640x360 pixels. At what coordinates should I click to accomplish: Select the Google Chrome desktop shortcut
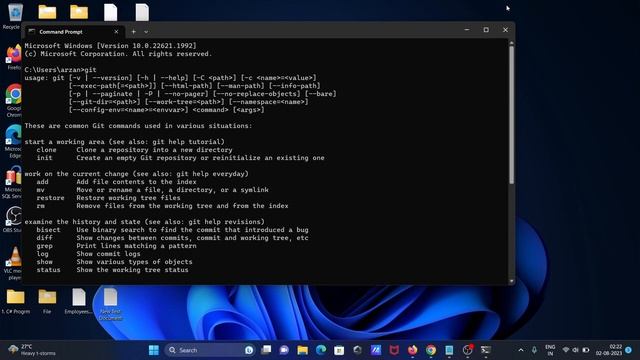pyautogui.click(x=14, y=100)
